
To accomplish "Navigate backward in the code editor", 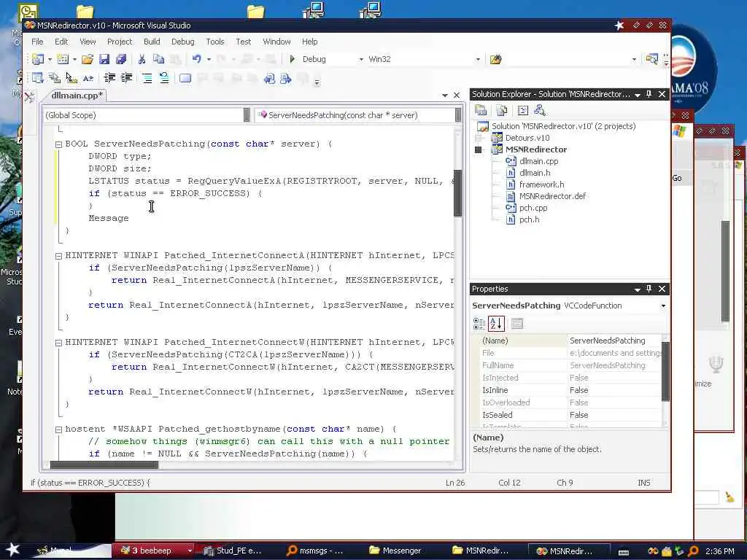I will (x=269, y=78).
